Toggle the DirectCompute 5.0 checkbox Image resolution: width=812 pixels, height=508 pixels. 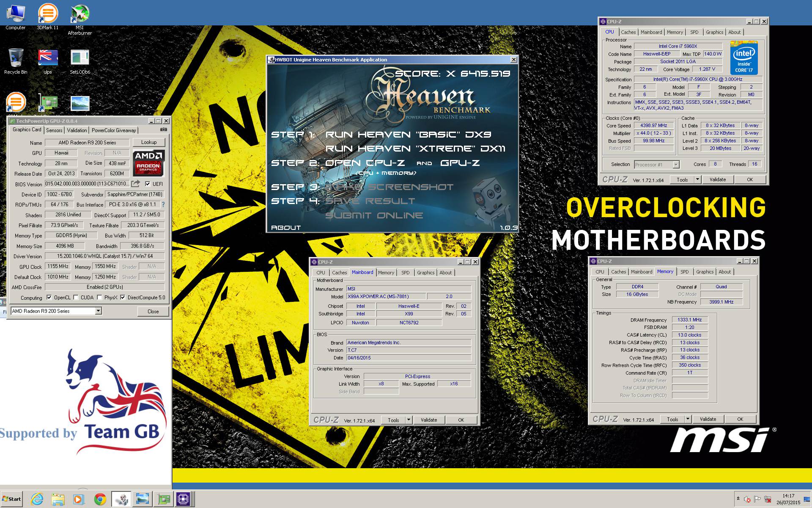pyautogui.click(x=123, y=298)
